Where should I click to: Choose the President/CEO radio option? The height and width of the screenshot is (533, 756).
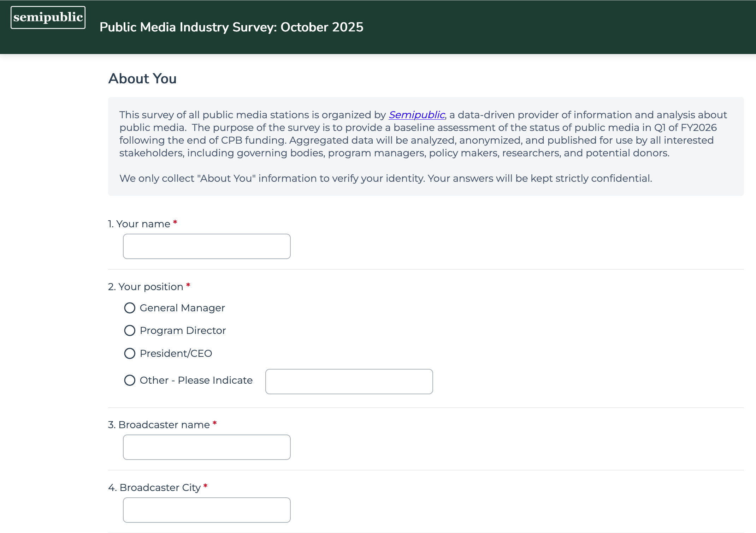130,353
